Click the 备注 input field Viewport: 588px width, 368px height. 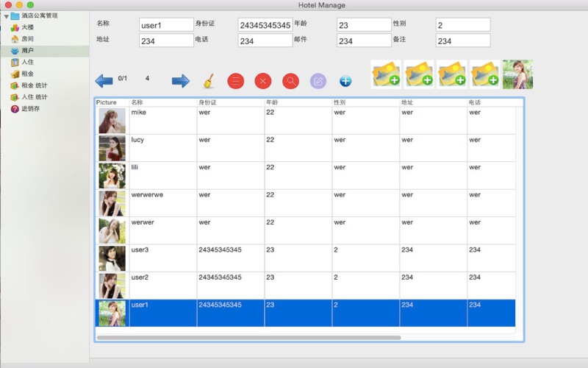click(462, 41)
